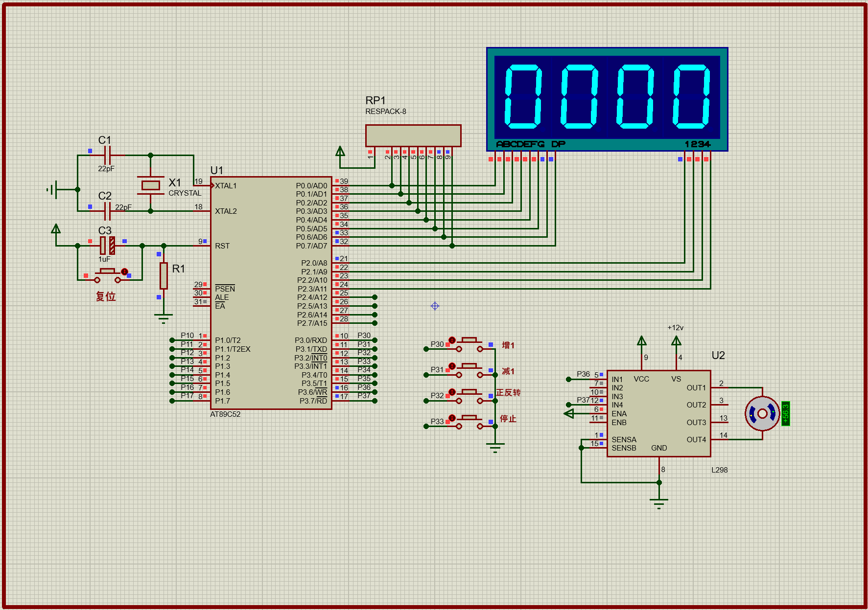The image size is (868, 610).
Task: Click the AT89C52 part name text
Action: [x=225, y=414]
